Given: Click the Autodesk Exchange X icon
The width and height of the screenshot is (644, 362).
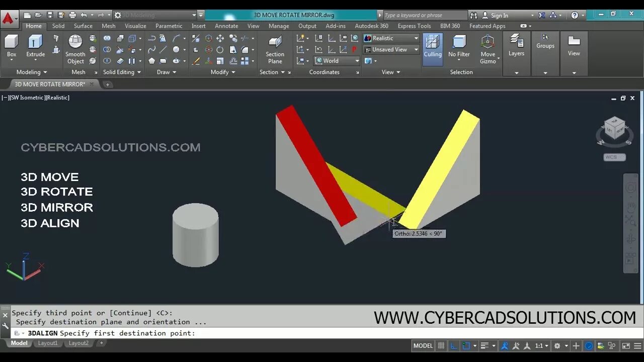Looking at the screenshot, I should coord(542,15).
